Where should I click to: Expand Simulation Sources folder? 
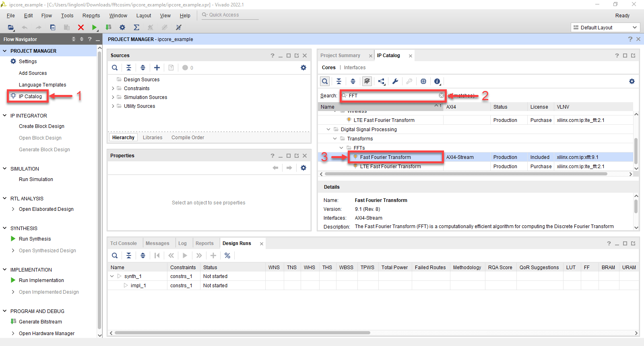coord(113,97)
